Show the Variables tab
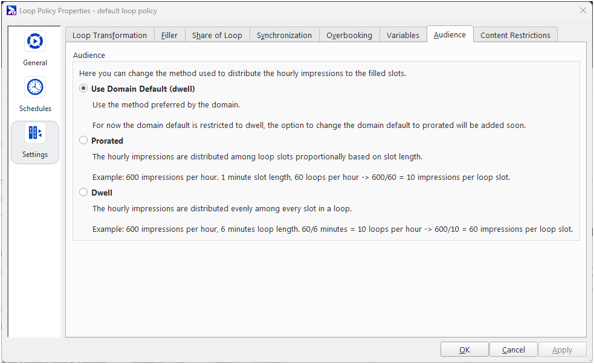 (x=403, y=35)
